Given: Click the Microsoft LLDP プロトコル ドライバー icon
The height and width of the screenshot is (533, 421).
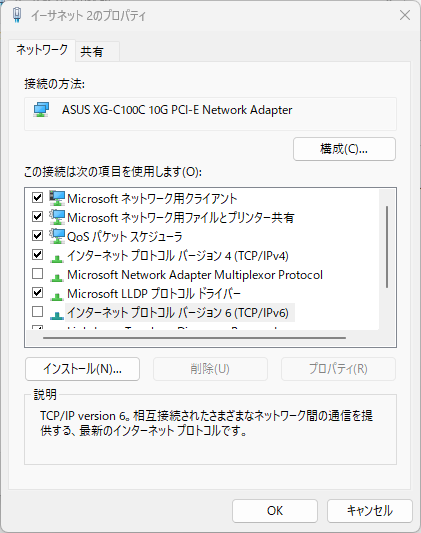Looking at the screenshot, I should 57,297.
